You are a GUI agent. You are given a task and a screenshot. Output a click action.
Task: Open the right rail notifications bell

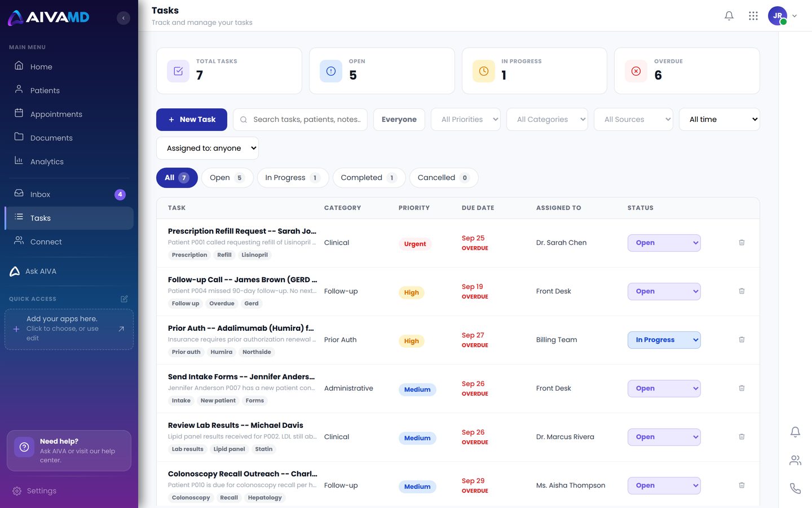coord(795,432)
